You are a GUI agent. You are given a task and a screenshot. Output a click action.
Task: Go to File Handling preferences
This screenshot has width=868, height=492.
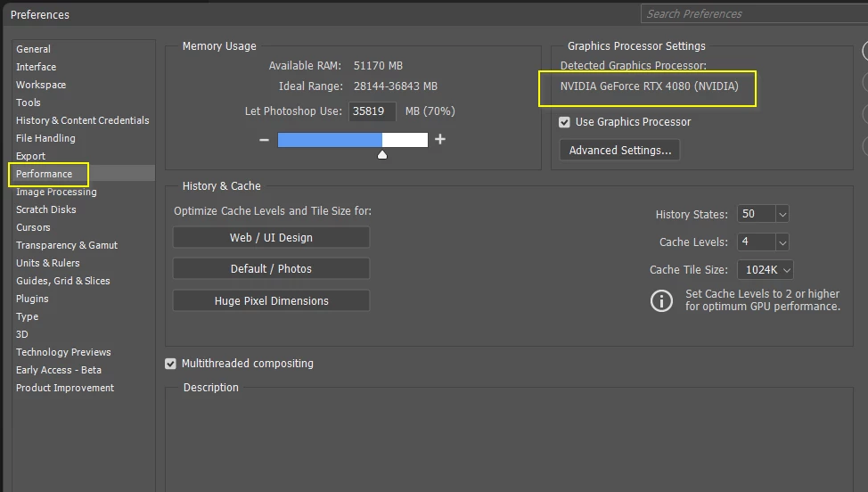[x=45, y=138]
